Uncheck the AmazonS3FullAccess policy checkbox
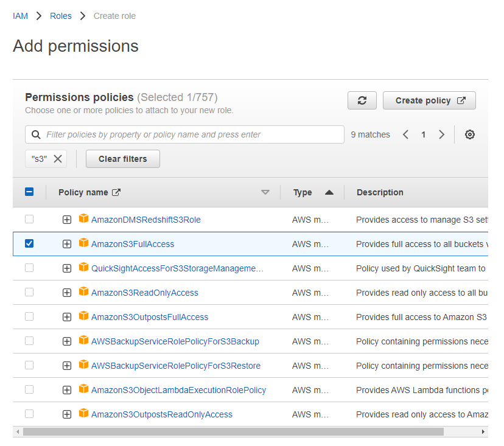 click(x=29, y=243)
